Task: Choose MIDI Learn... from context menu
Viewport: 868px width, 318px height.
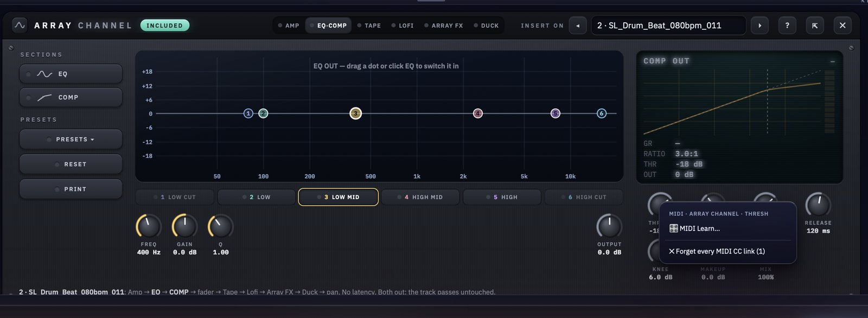Action: (728, 228)
